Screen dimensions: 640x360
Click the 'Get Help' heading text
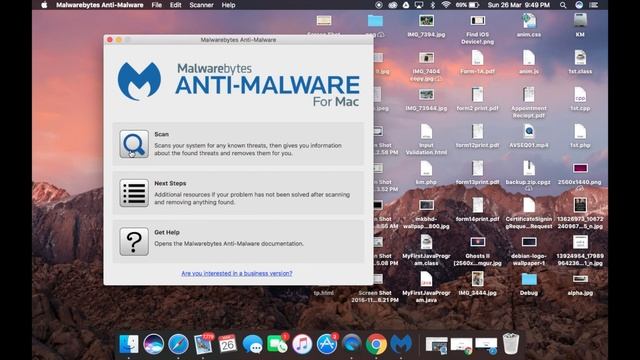coord(167,232)
